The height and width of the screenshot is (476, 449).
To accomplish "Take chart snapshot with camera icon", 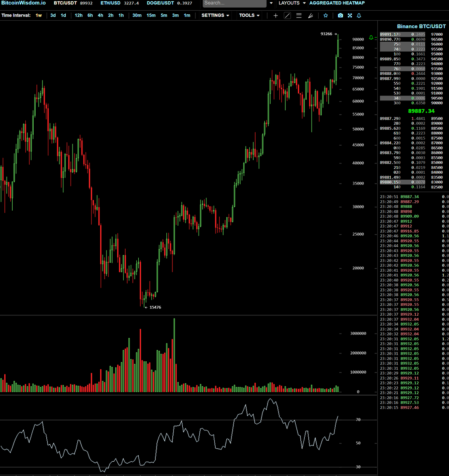I will coord(340,15).
